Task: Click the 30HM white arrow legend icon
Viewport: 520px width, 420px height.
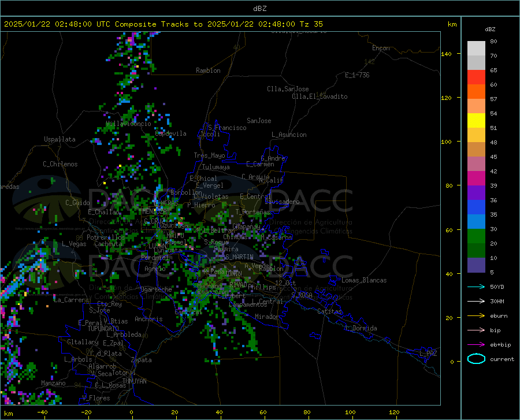Action: pos(476,301)
